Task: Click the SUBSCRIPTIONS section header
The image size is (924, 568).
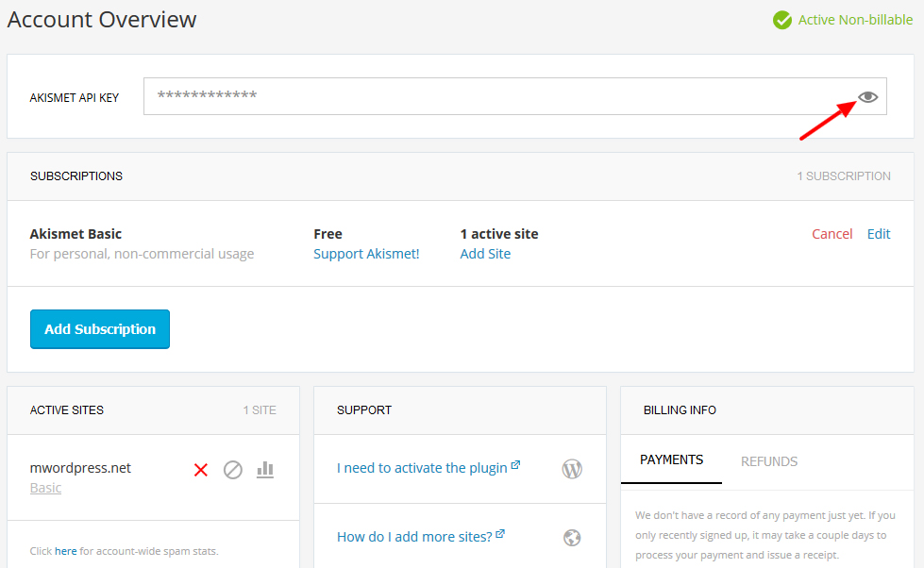Action: [76, 176]
